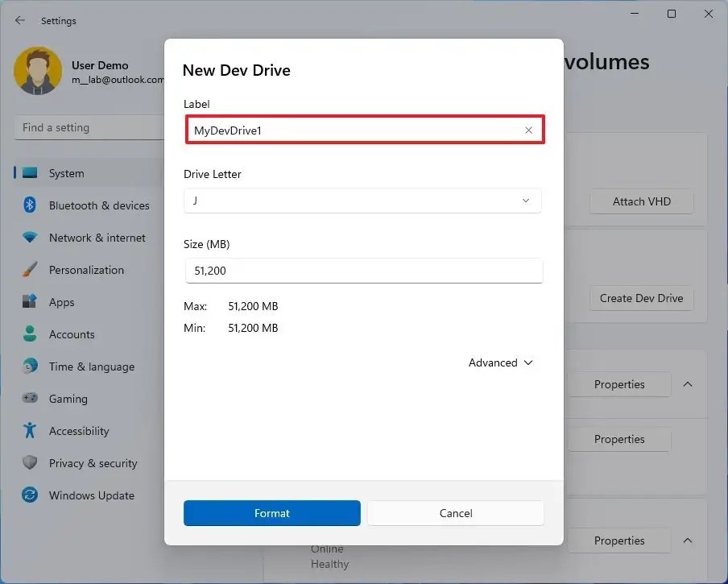
Task: Select the Network & internet icon
Action: (x=28, y=238)
